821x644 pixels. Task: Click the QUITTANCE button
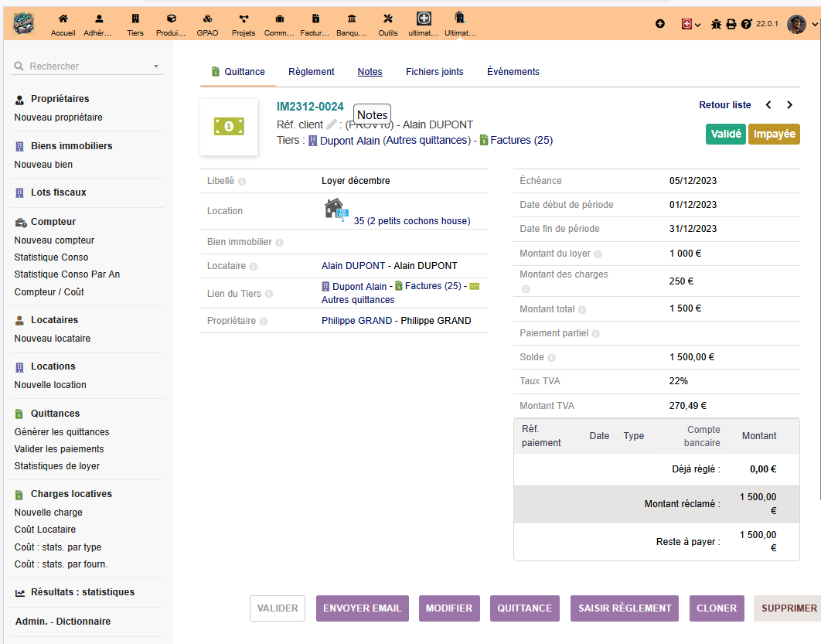(525, 608)
